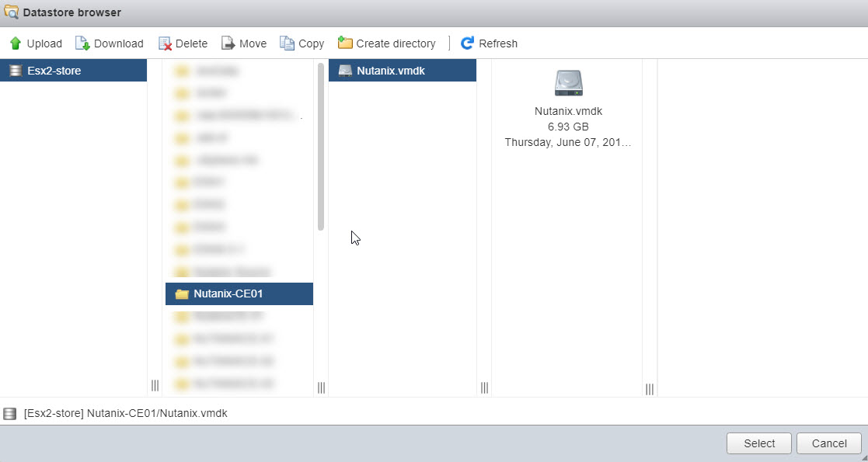Click the datastore column resize handle

click(155, 386)
